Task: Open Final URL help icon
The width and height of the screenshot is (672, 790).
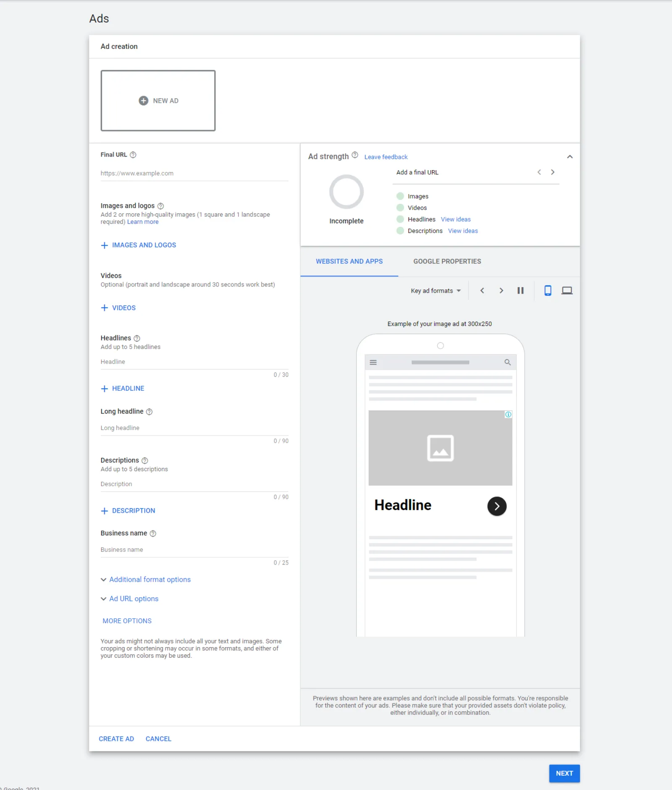Action: (133, 155)
